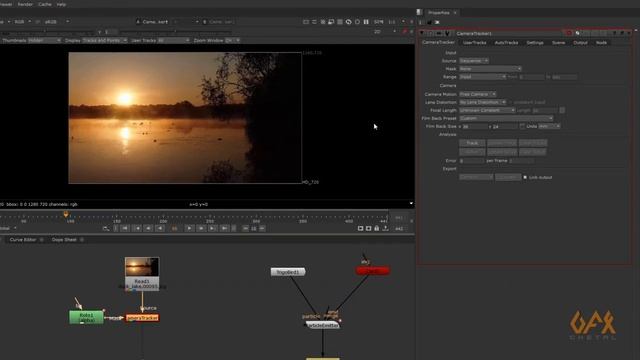Toggle checkbox beside Film Back Units
Viewport: 640px width, 360px height.
pyautogui.click(x=522, y=127)
